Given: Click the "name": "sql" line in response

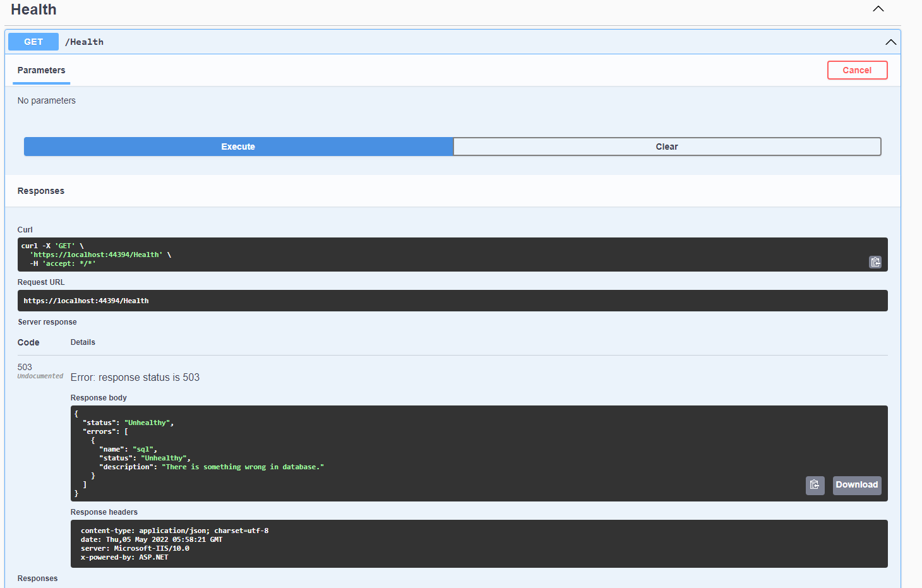Looking at the screenshot, I should (128, 450).
